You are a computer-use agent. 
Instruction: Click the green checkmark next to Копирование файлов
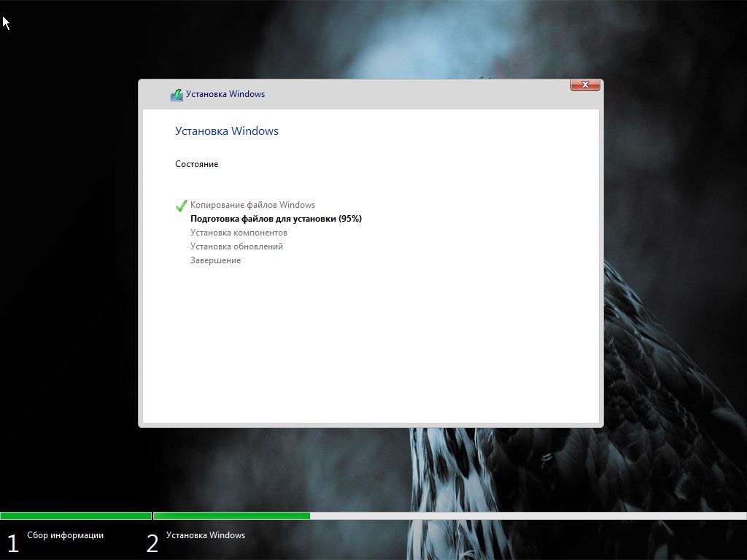click(x=182, y=206)
